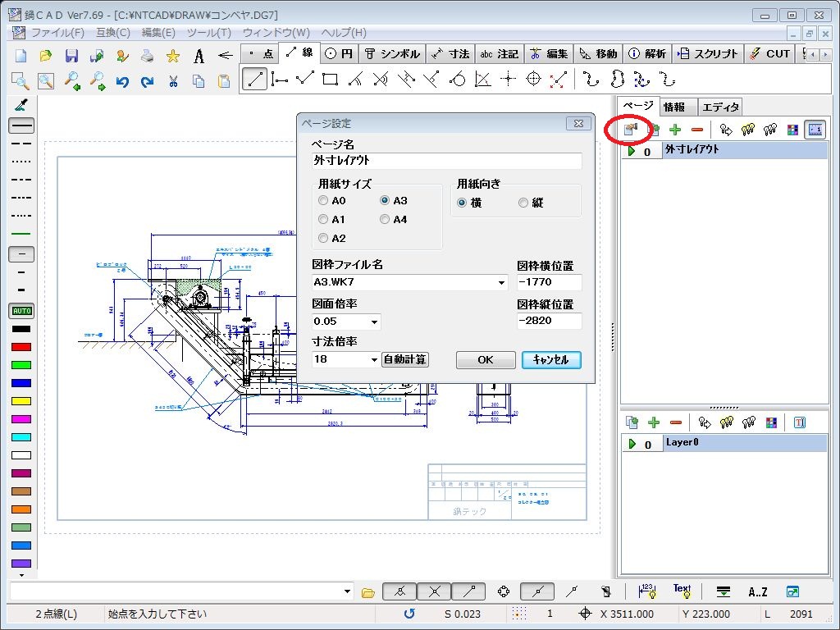Click the green arrow beside 外寸レイアウト page
The image size is (840, 630).
[632, 151]
